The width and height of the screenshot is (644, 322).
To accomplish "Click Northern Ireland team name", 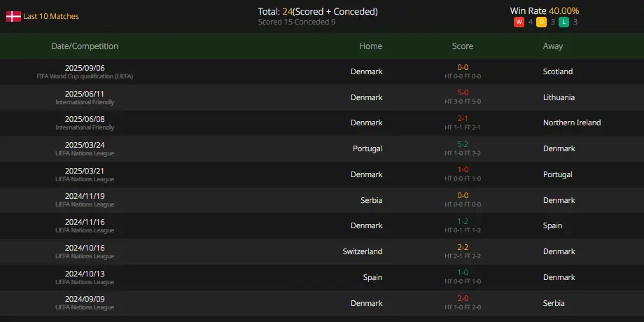I will pos(572,122).
